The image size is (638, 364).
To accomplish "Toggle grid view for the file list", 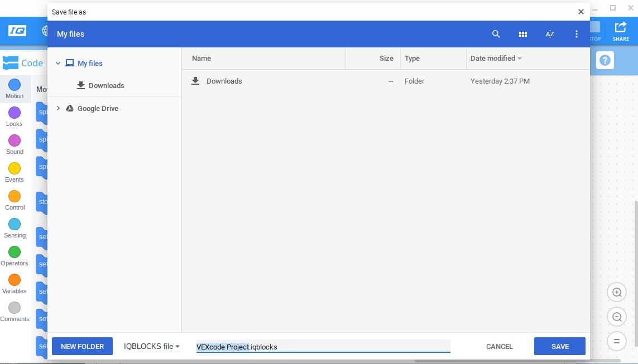I will click(523, 34).
